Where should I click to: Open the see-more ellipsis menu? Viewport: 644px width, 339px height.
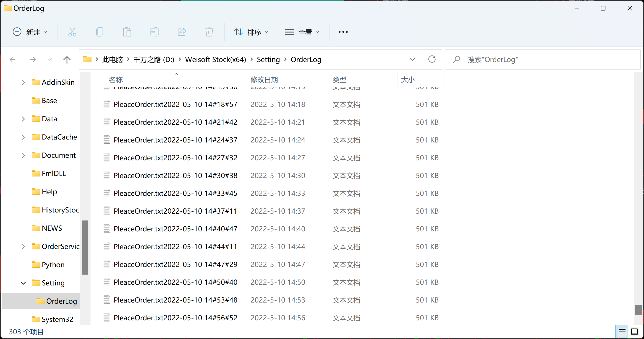343,32
